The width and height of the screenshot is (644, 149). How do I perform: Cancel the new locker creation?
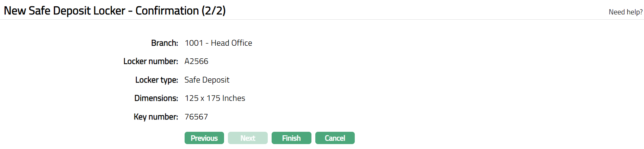coord(335,138)
